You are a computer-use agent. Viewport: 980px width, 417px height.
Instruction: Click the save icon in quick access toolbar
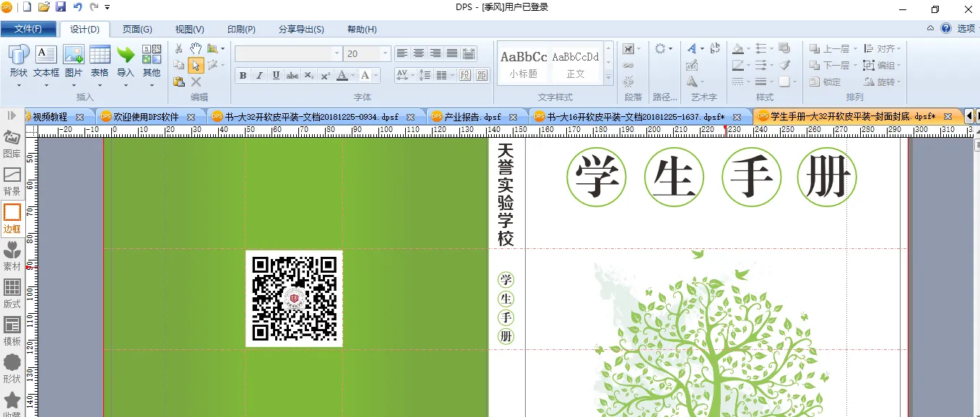coord(61,7)
